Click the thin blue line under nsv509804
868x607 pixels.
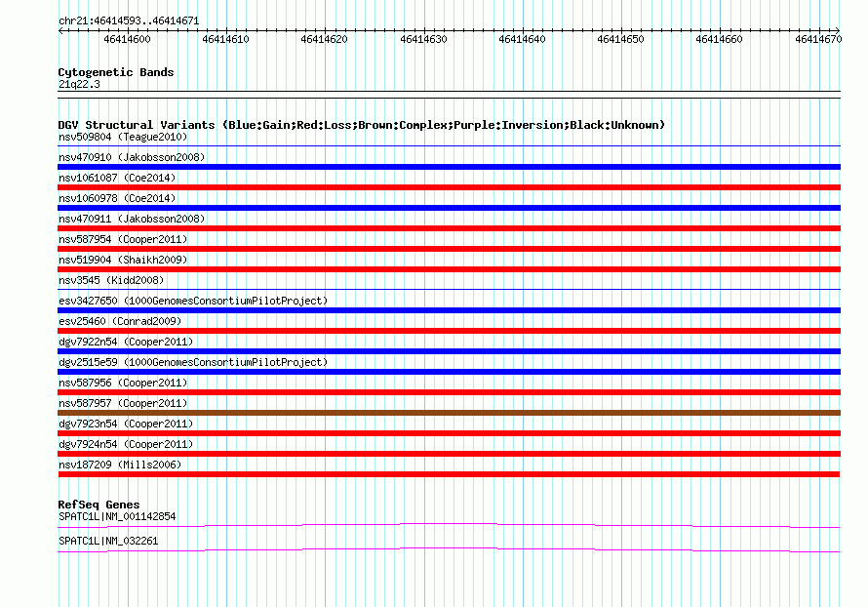coord(449,145)
